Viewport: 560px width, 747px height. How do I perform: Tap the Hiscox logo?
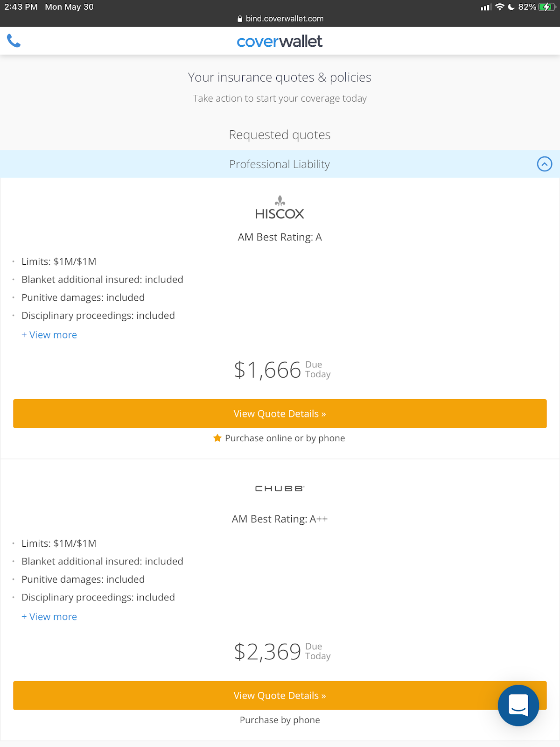tap(280, 208)
